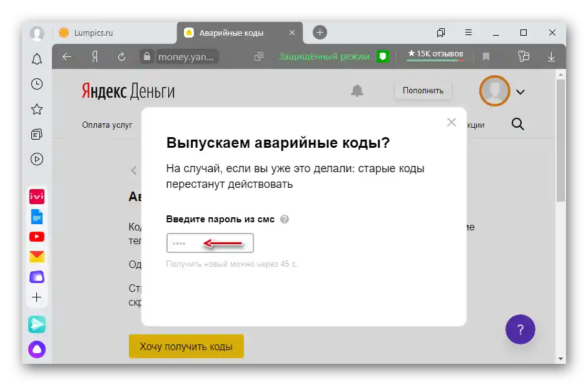This screenshot has width=588, height=392.
Task: Click Яндекс Деньги logo
Action: coord(128,91)
